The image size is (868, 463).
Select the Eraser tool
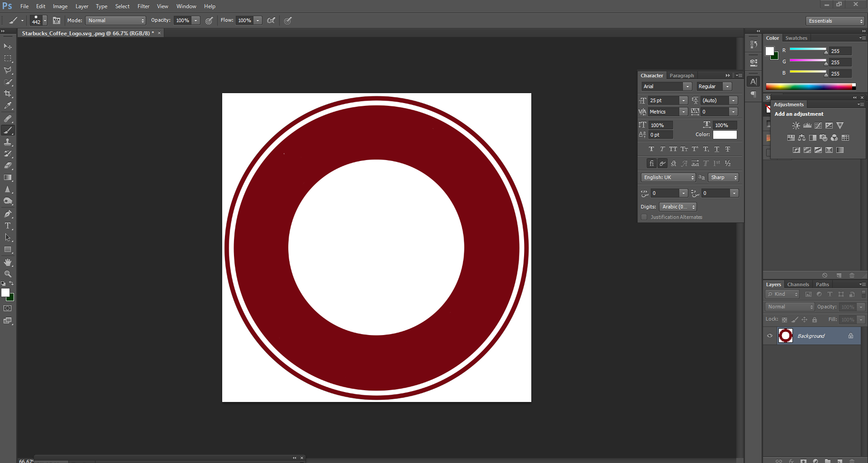(8, 165)
